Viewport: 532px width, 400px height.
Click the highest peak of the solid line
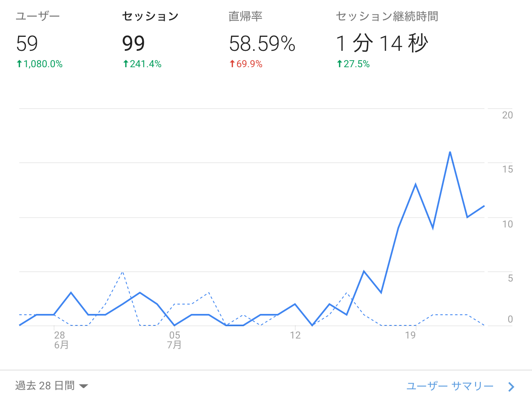point(450,152)
